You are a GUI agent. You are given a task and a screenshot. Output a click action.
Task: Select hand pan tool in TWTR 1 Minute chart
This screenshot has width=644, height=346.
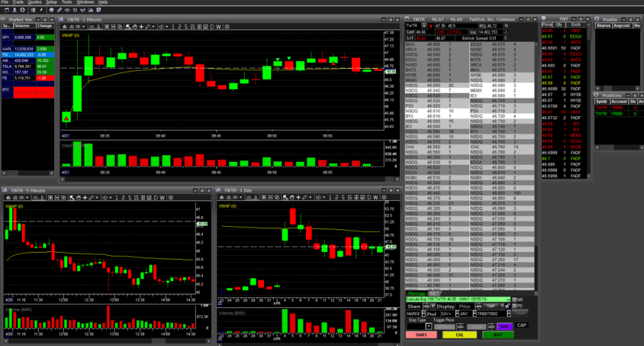coord(135,26)
